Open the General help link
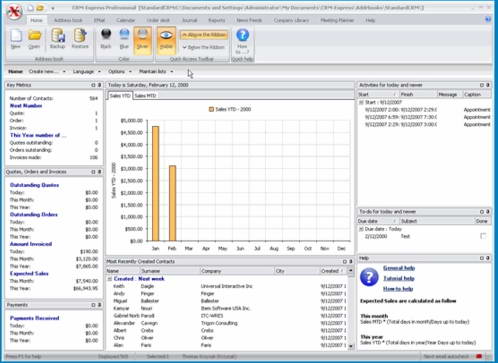 [399, 268]
